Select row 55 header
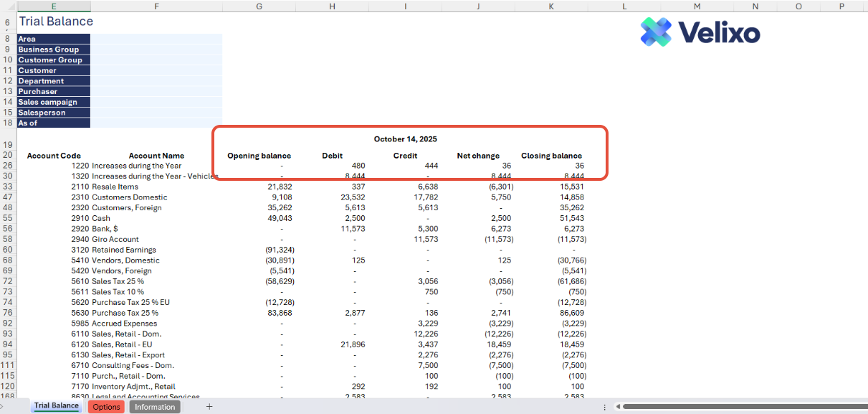Screen dimensions: 868x414 coord(8,218)
